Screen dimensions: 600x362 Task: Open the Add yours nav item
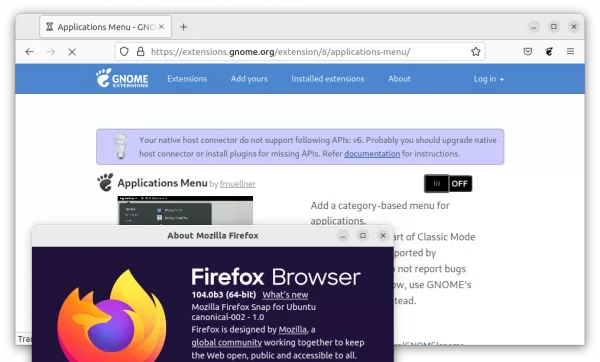coord(249,79)
